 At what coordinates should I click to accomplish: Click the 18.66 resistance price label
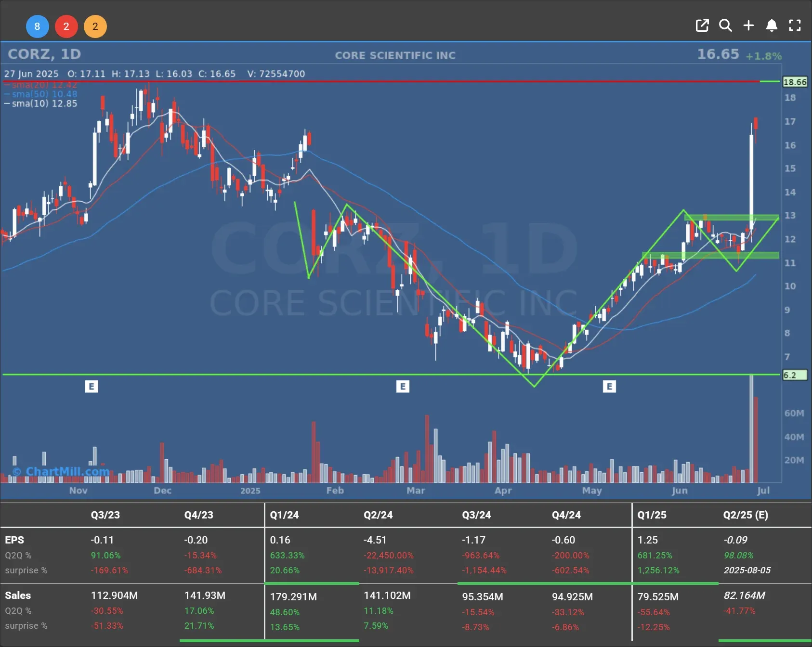pyautogui.click(x=795, y=82)
